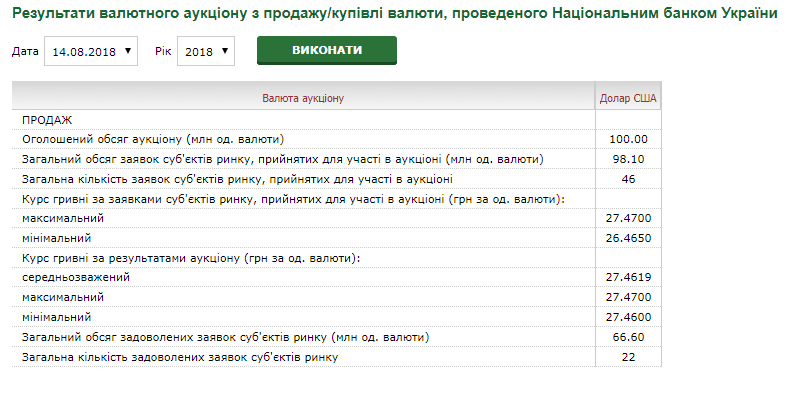Click the satisfied bids volume value 66.60
This screenshot has height=407, width=799.
tap(628, 337)
